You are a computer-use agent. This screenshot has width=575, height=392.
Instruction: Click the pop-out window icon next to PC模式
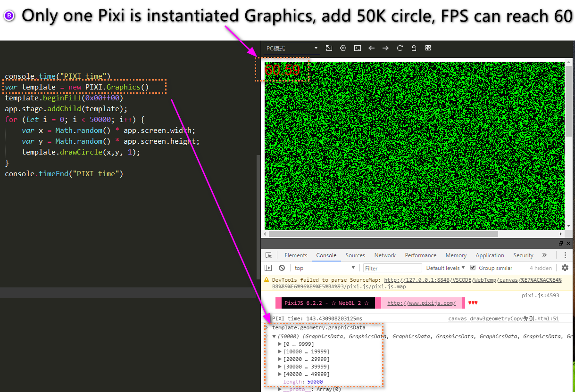pyautogui.click(x=329, y=48)
